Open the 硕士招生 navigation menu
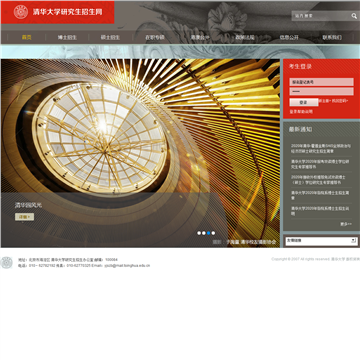Screen dimensions: 360x360 (x=110, y=37)
